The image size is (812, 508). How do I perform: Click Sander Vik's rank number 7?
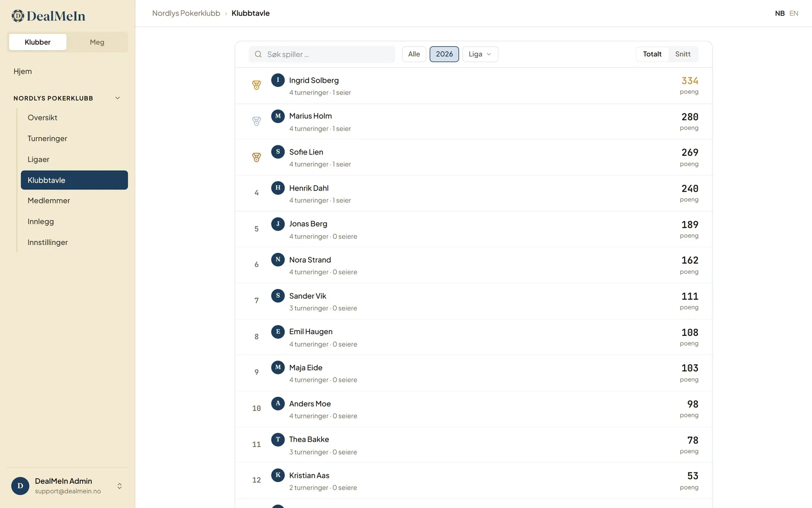pyautogui.click(x=256, y=301)
